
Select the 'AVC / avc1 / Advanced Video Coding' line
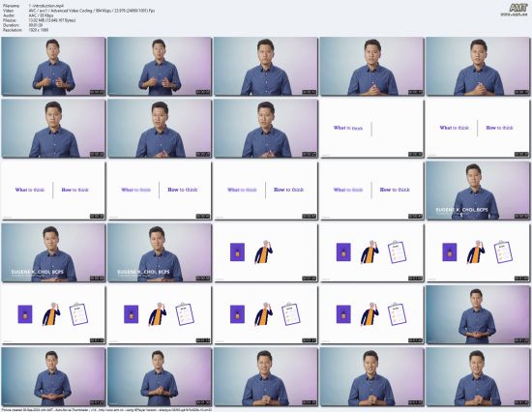coord(92,11)
